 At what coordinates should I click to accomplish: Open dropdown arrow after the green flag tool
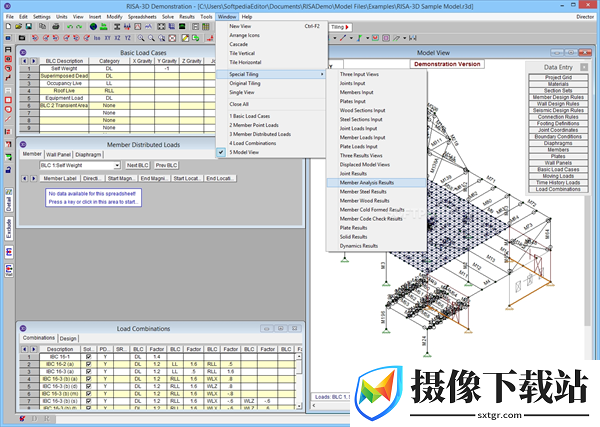tap(367, 38)
